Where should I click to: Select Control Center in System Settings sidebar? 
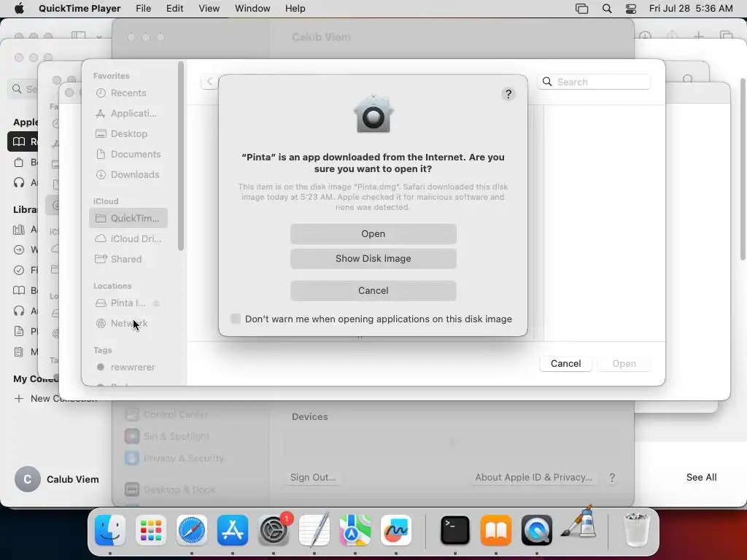(x=167, y=414)
